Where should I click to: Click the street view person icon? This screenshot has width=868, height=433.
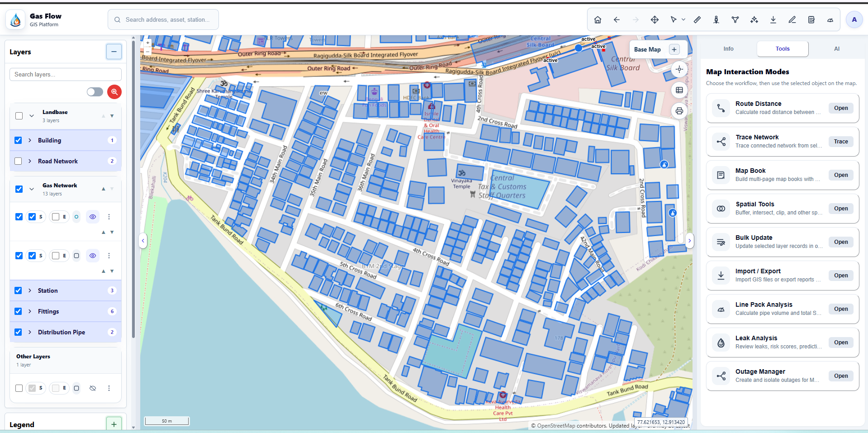(716, 20)
